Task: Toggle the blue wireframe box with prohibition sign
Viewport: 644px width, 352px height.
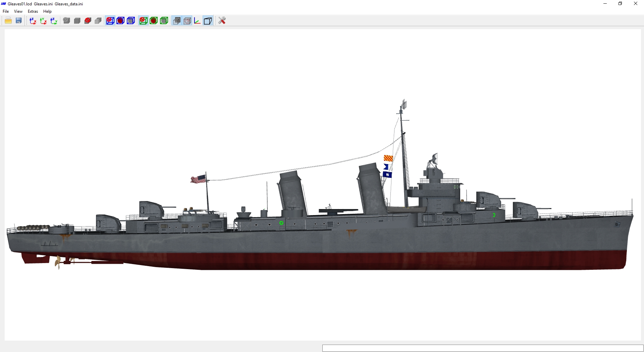Action: coord(110,21)
